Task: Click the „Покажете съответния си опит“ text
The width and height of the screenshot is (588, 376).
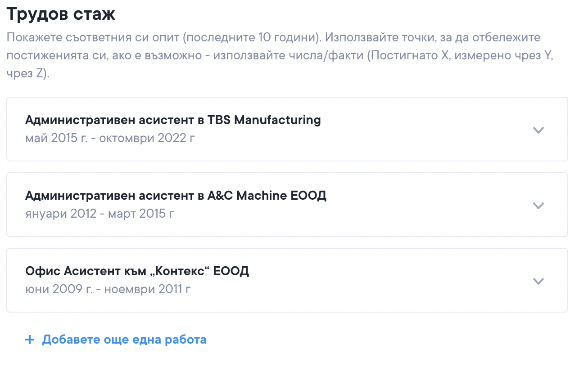Action: 92,37
